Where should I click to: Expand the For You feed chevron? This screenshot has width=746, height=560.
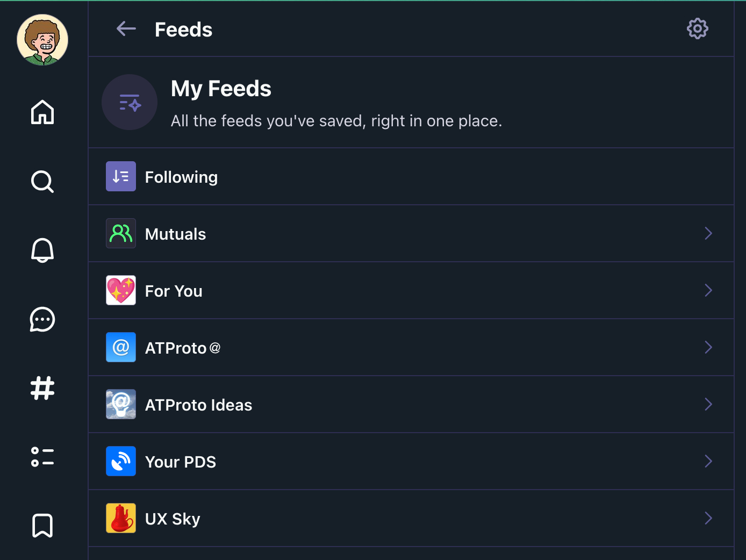[x=708, y=290]
